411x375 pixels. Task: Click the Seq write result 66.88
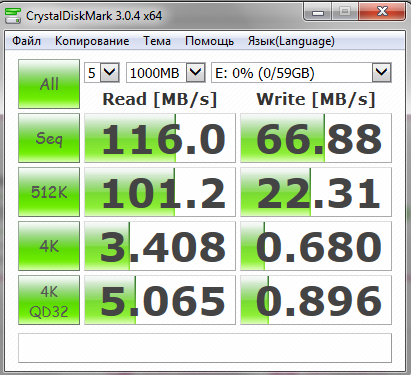[316, 138]
